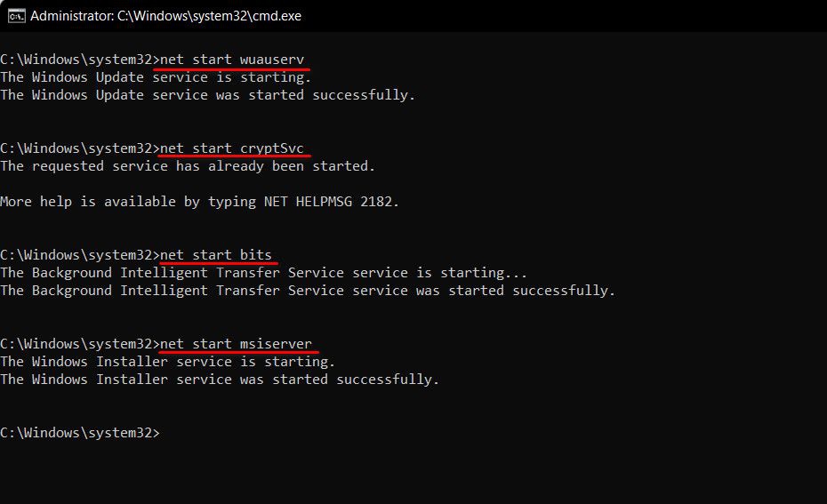
Task: Click the 'net start wuauserv' command text
Action: (x=232, y=60)
